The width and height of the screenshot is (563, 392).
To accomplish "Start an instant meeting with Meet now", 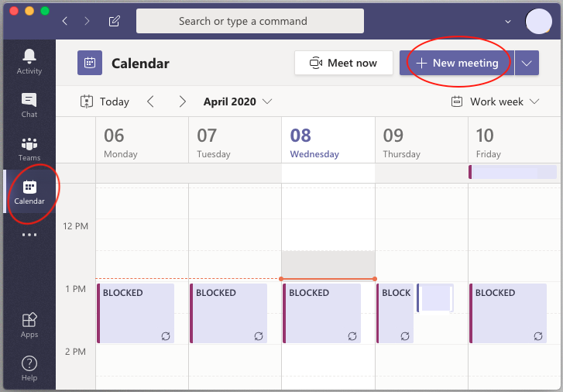I will [344, 63].
